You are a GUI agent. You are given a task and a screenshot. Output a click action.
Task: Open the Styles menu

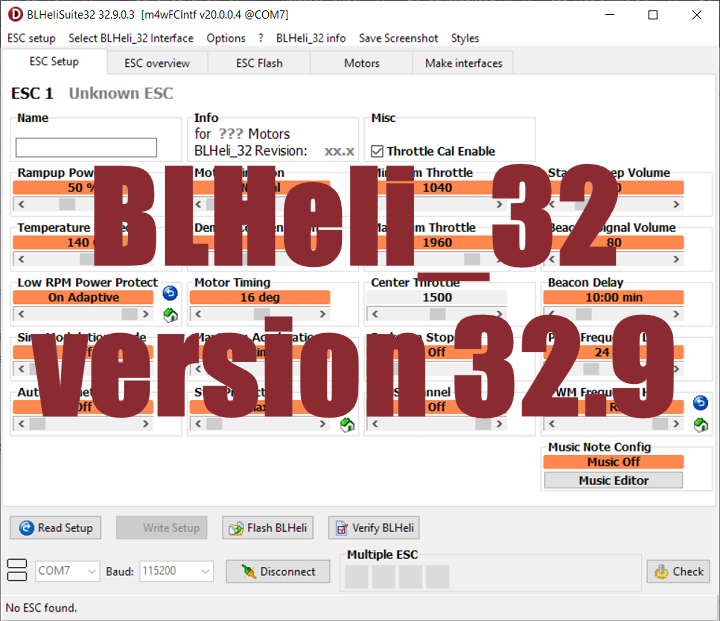pyautogui.click(x=465, y=38)
